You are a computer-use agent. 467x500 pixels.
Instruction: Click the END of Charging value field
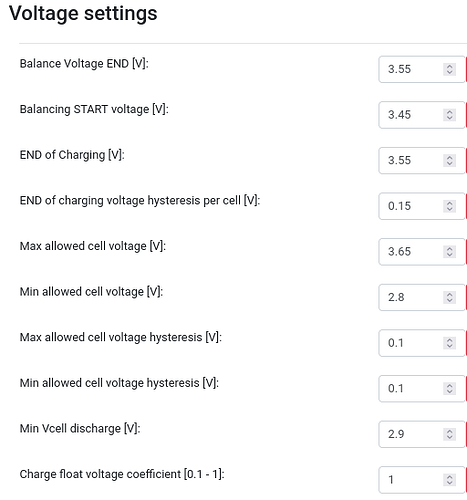pyautogui.click(x=422, y=160)
